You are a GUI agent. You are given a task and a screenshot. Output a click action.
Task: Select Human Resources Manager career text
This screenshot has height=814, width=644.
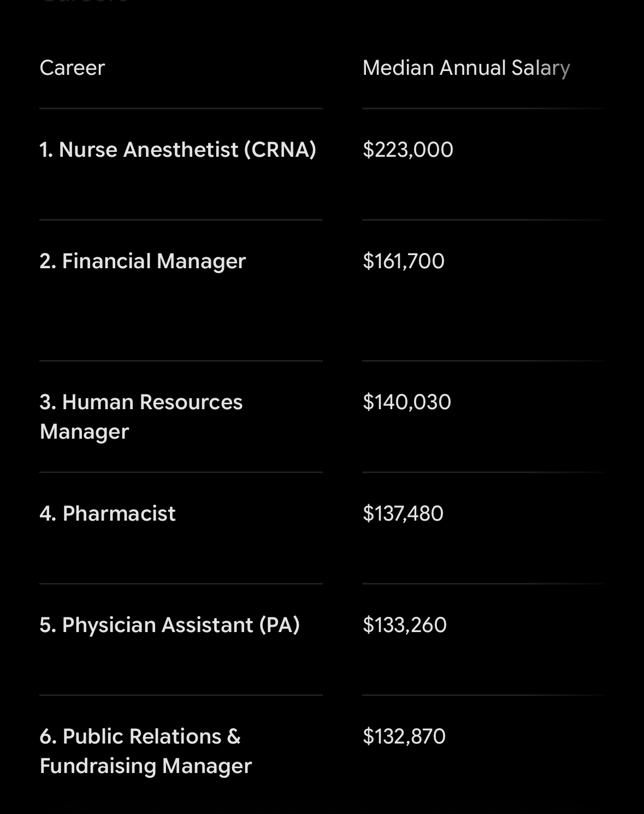[x=141, y=417]
